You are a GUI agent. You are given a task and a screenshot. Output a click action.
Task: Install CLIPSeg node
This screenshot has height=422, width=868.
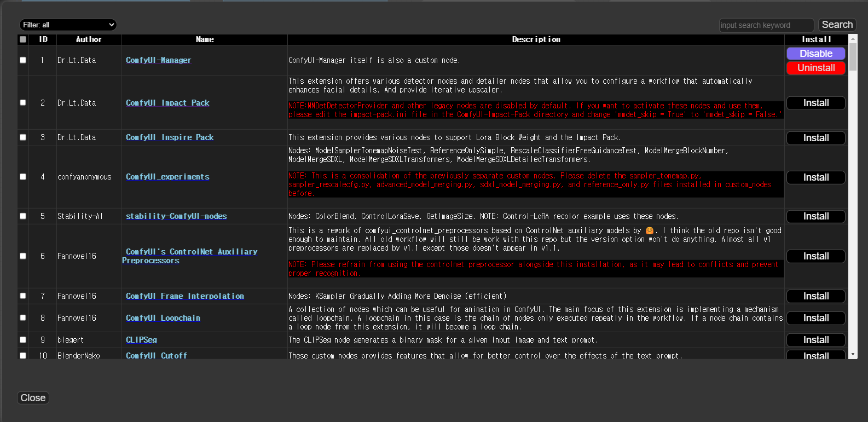815,340
